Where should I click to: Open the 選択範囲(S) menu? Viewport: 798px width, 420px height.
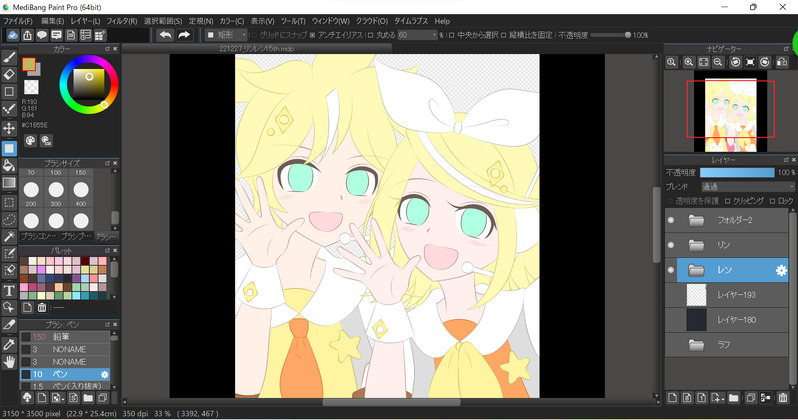[x=163, y=21]
